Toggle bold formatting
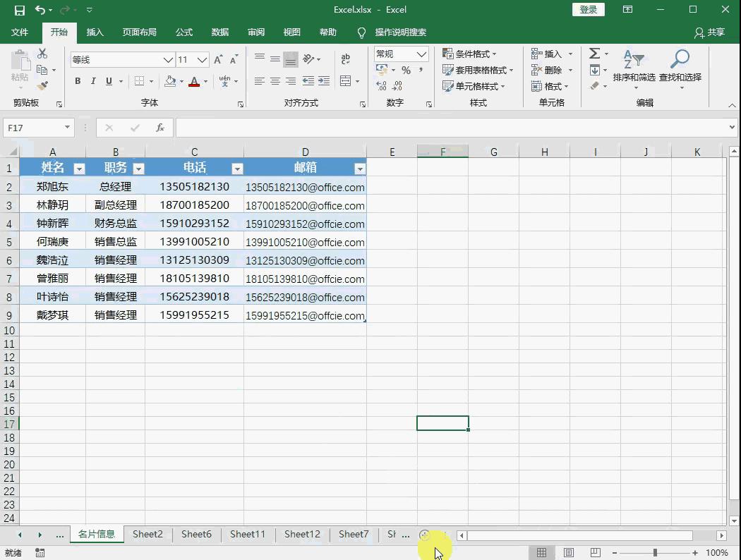 point(77,81)
